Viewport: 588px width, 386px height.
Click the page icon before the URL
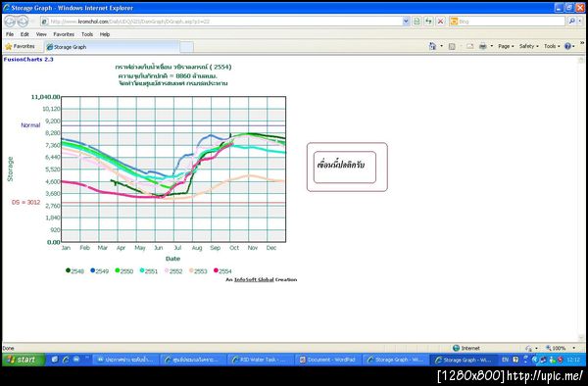click(x=45, y=22)
